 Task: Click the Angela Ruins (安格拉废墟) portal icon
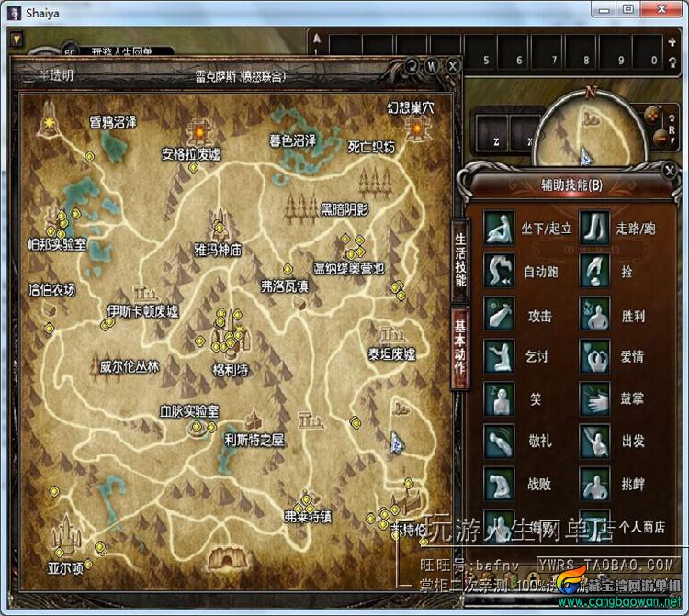(x=199, y=132)
